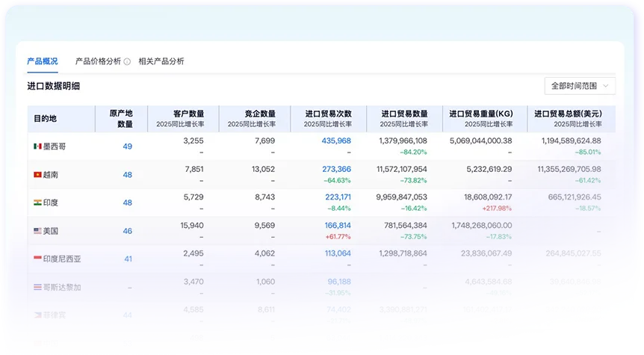This screenshot has height=355, width=644.
Task: Click competitor count 13,052
Action: click(263, 169)
